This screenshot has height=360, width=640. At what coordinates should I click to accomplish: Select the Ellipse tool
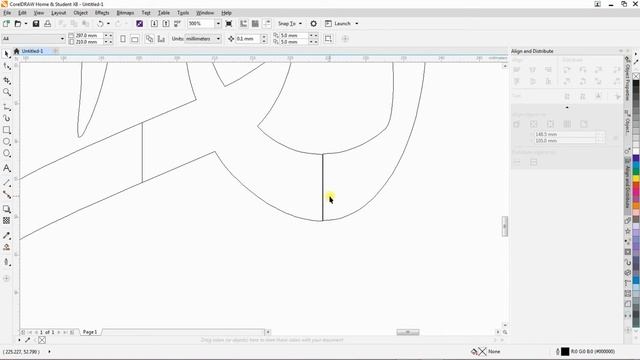(7, 142)
